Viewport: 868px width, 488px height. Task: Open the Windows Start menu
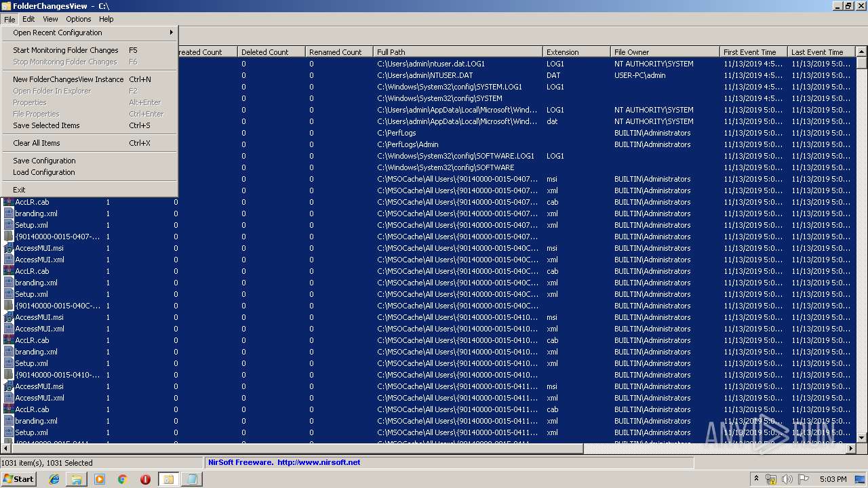[18, 479]
